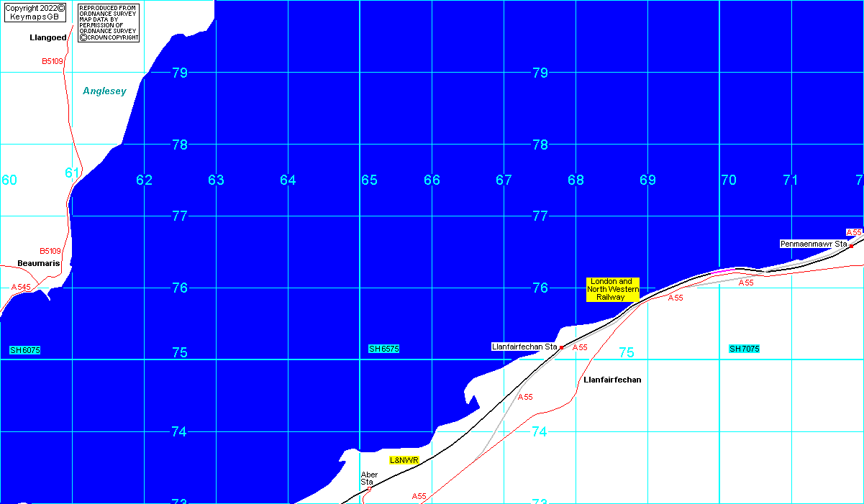The width and height of the screenshot is (864, 504).
Task: Click the Ordnance Survey Crown Copyright notice
Action: (x=108, y=22)
